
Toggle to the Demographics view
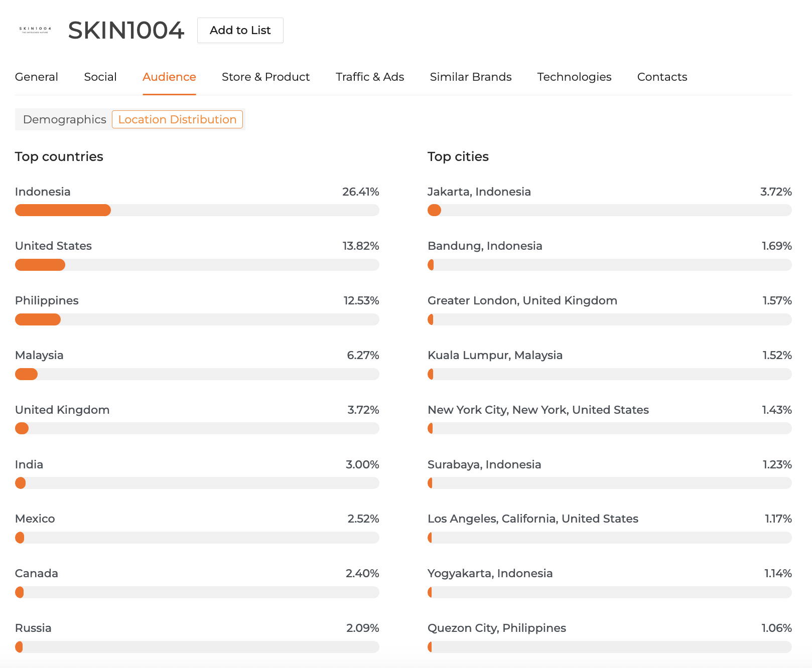[65, 119]
